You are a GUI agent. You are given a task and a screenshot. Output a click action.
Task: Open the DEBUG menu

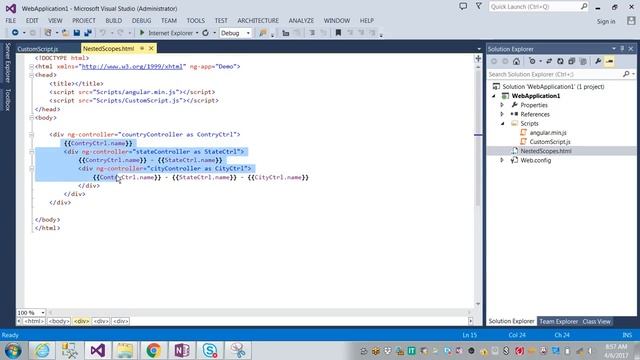[141, 20]
